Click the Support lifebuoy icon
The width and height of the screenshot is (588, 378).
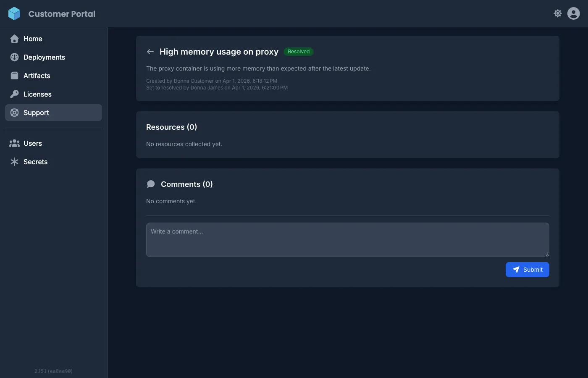14,113
